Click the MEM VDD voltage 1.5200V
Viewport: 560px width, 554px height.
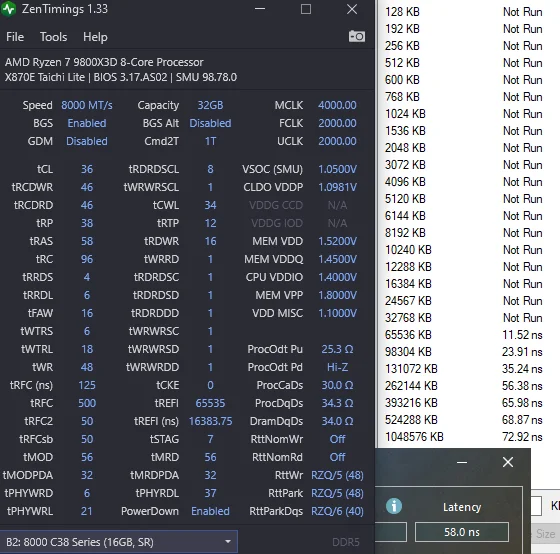pos(338,241)
